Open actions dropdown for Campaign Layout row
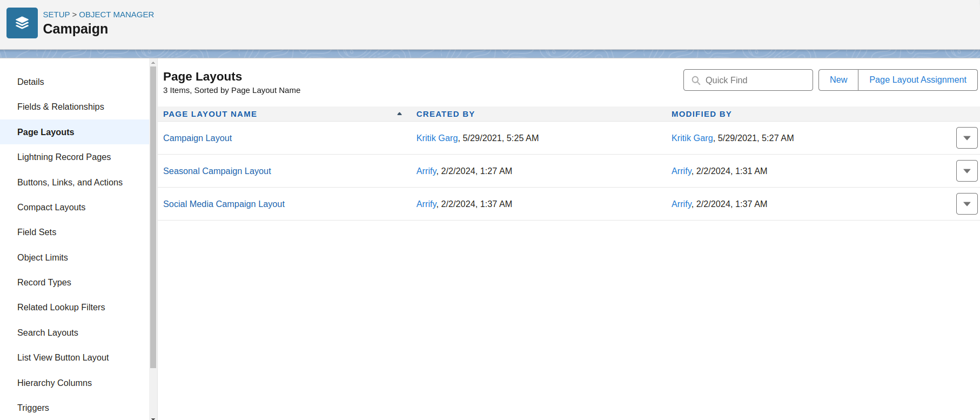The image size is (980, 420). click(966, 138)
